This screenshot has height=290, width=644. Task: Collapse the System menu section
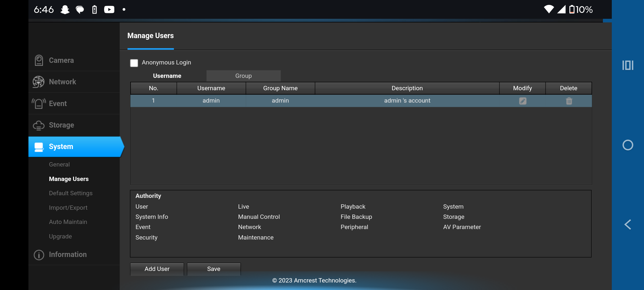coord(76,147)
